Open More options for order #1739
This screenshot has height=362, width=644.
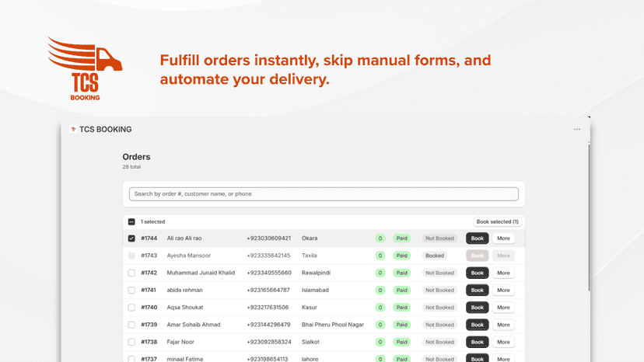point(503,325)
